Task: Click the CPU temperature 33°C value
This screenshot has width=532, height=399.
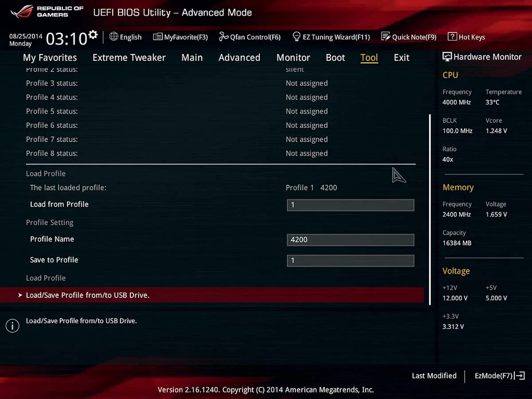Action: click(x=493, y=103)
